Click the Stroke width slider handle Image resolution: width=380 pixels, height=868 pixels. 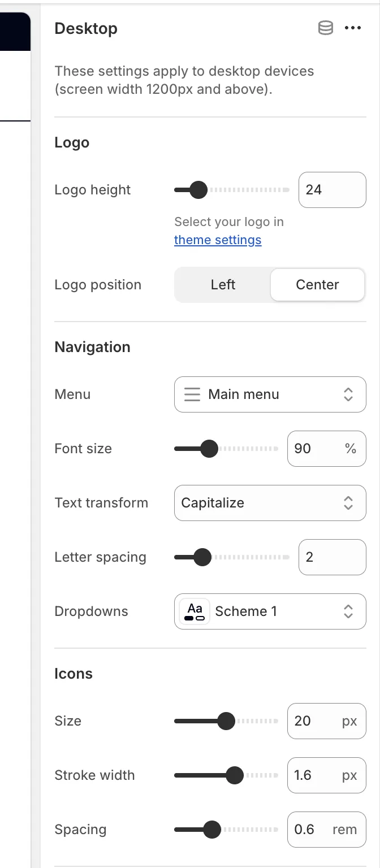coord(236,775)
